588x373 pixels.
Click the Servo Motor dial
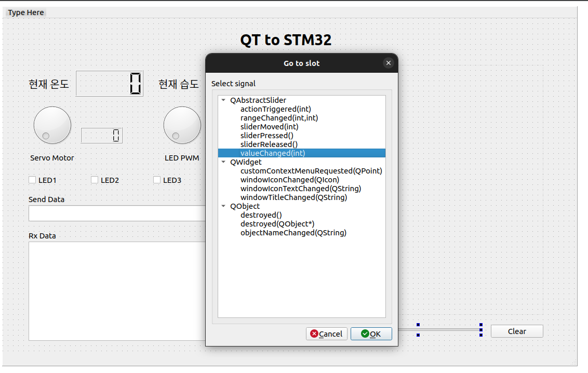pyautogui.click(x=52, y=125)
